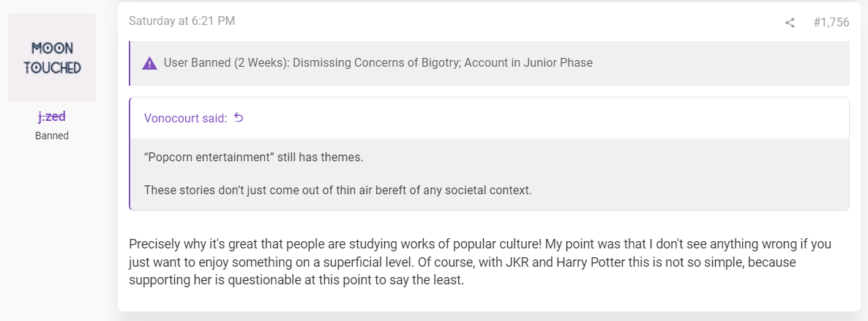The image size is (868, 321).
Task: Click the Dismissing Concerns of Bigotry text
Action: coord(375,62)
